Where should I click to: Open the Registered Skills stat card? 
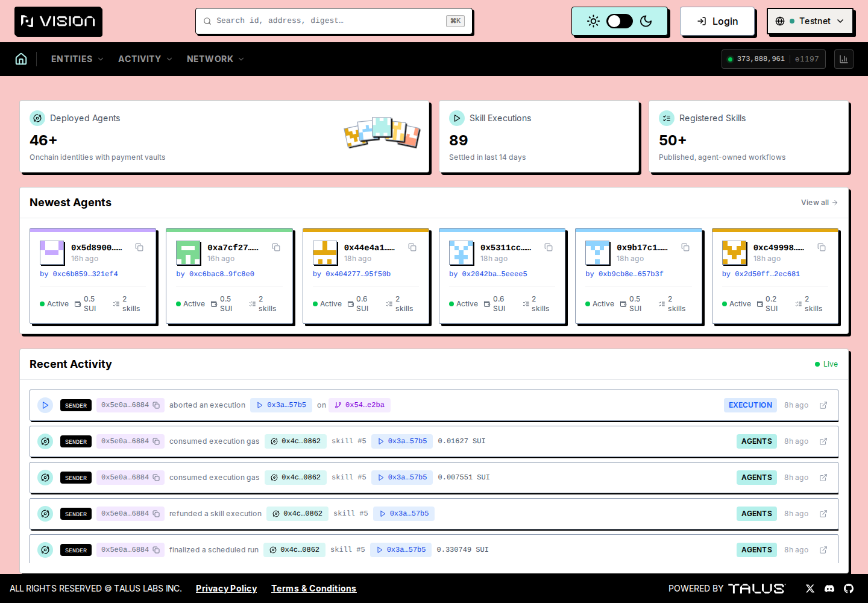[749, 137]
